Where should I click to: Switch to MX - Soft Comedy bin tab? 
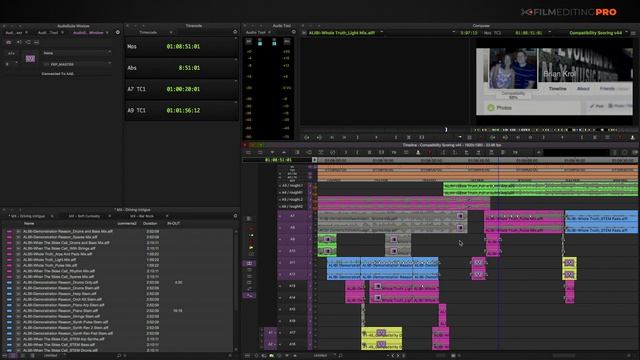(x=84, y=216)
